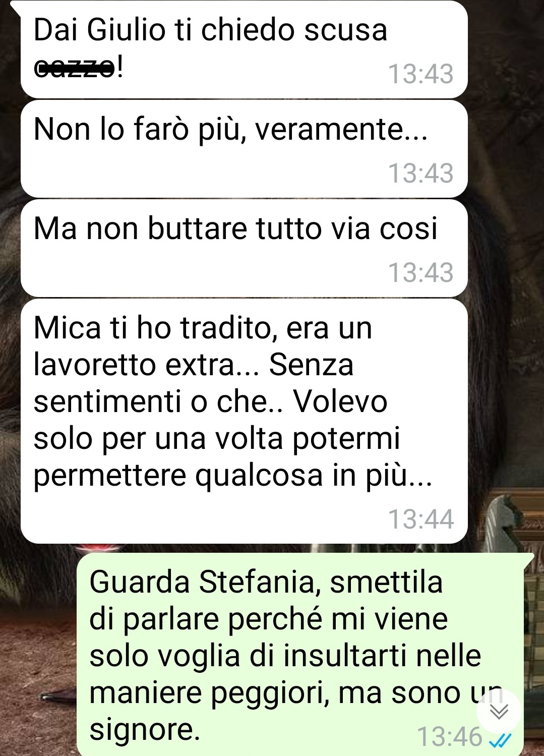Click the timestamp under "Ma non buttare tutto"
544x756 pixels.
(x=420, y=272)
